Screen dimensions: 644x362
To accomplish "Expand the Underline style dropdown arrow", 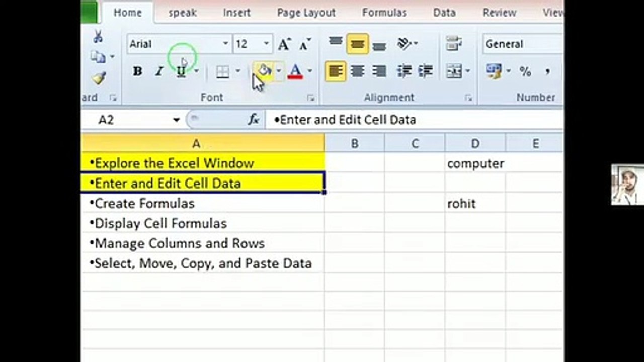I will click(x=196, y=72).
